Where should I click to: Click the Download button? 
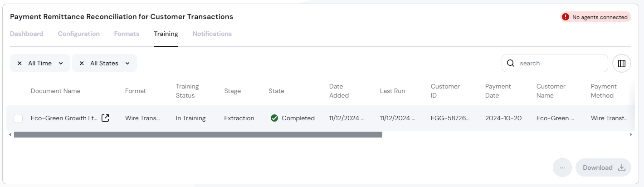[603, 167]
